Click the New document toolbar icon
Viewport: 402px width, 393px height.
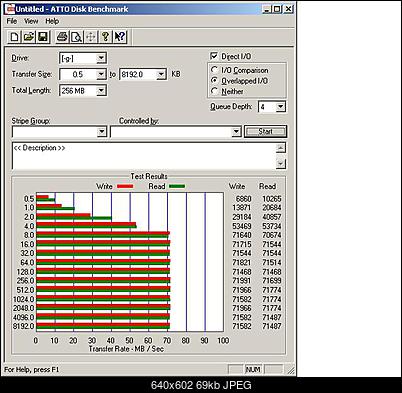coord(15,36)
